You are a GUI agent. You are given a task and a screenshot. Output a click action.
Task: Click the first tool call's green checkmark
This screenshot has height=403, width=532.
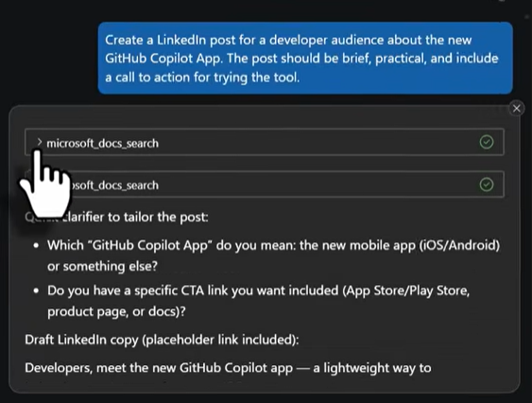(x=487, y=143)
